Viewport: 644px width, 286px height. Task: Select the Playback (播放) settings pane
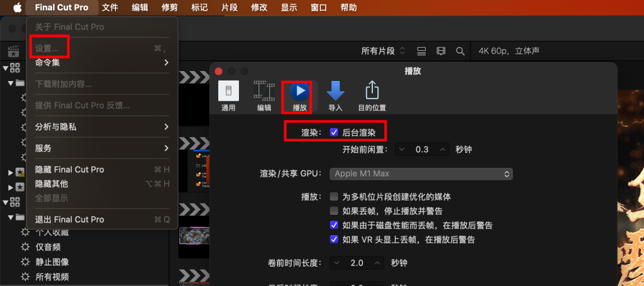pyautogui.click(x=299, y=97)
